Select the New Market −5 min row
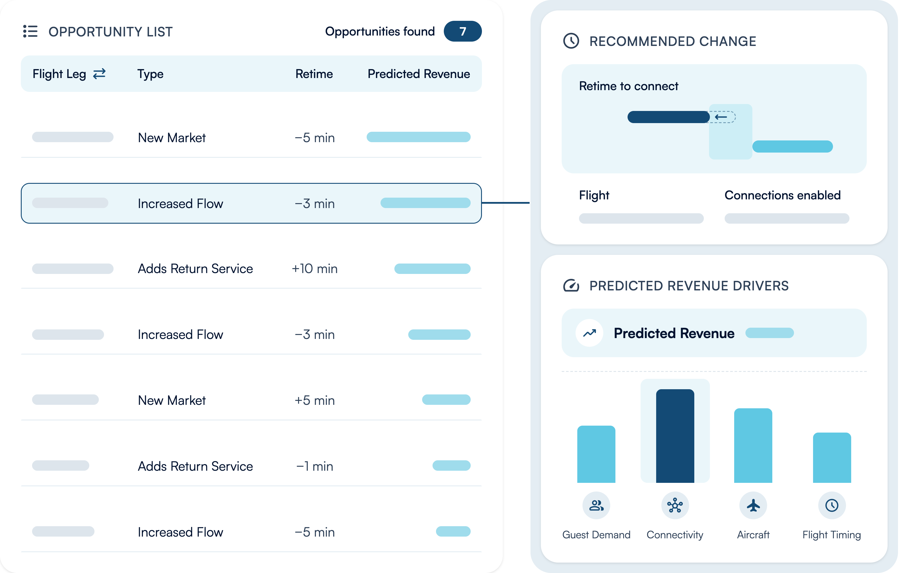 coord(251,137)
